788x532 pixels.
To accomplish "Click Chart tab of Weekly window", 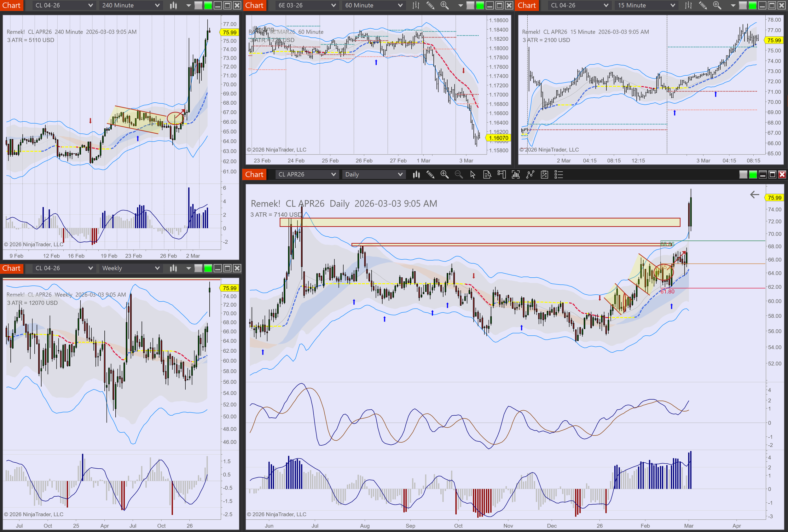I will [x=12, y=268].
